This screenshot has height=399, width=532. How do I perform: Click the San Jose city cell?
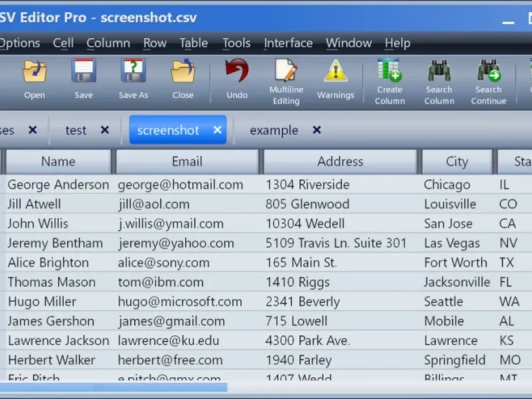click(x=458, y=223)
